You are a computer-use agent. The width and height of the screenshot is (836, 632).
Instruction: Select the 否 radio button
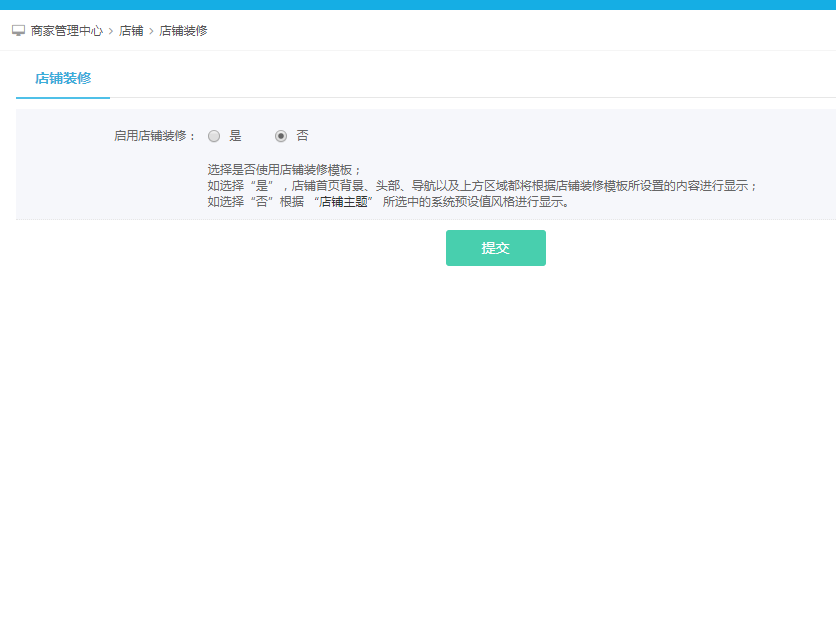(x=281, y=136)
